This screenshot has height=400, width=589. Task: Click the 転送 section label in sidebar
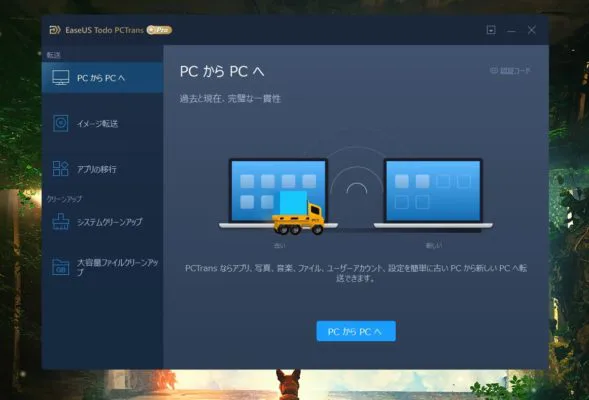pyautogui.click(x=53, y=55)
